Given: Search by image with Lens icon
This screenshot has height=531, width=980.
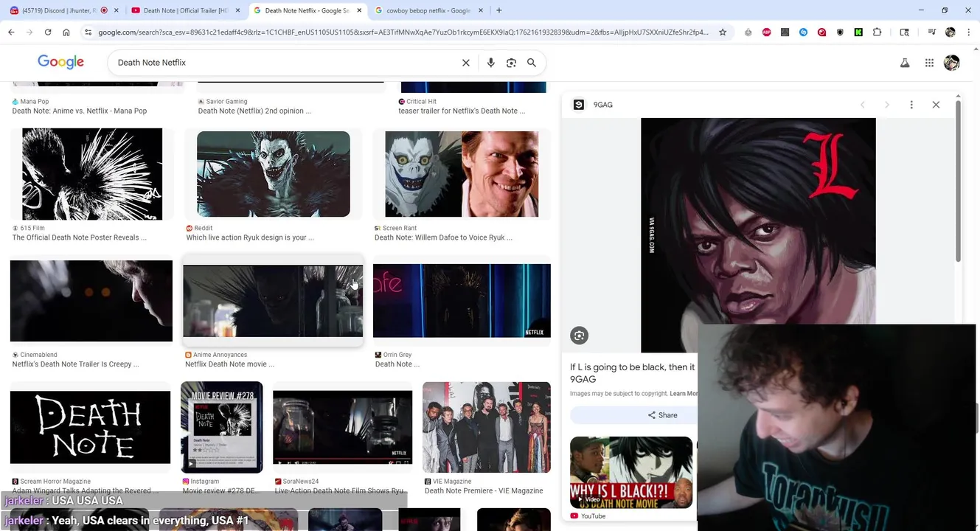Looking at the screenshot, I should click(x=511, y=63).
